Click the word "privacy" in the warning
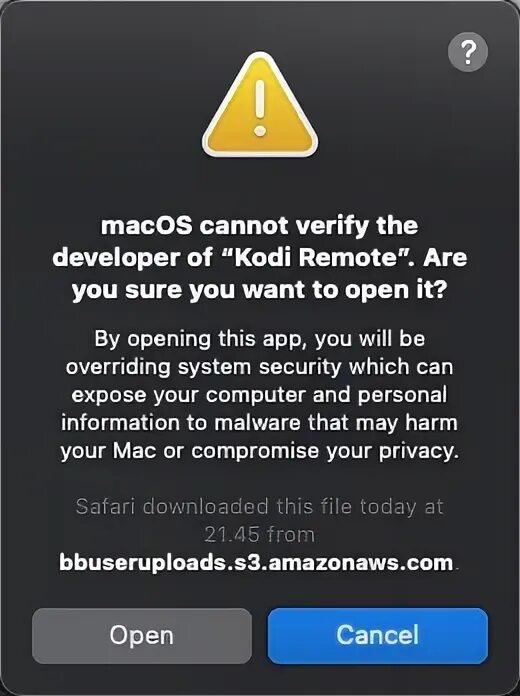 [416, 451]
